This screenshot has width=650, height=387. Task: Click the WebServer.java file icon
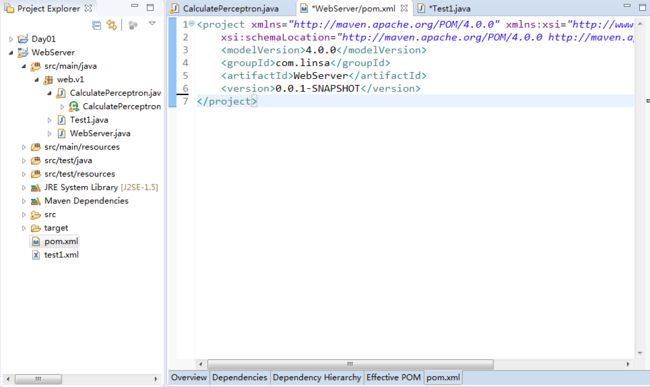coord(61,133)
